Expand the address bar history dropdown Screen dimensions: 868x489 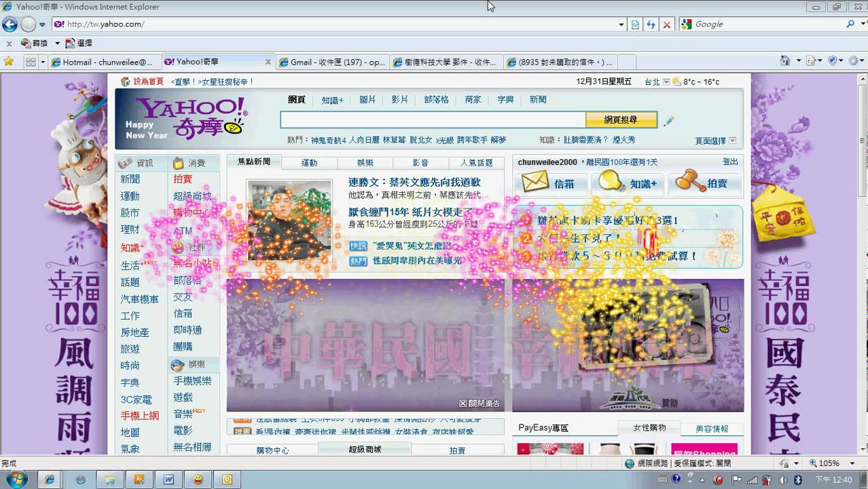tap(621, 24)
